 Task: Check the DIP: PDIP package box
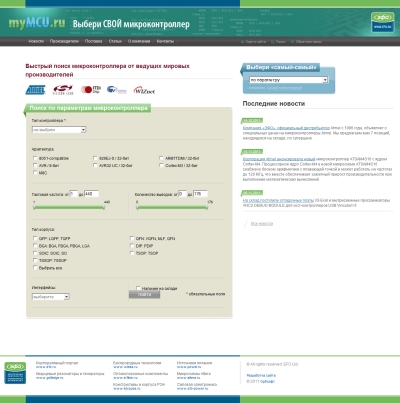(132, 246)
